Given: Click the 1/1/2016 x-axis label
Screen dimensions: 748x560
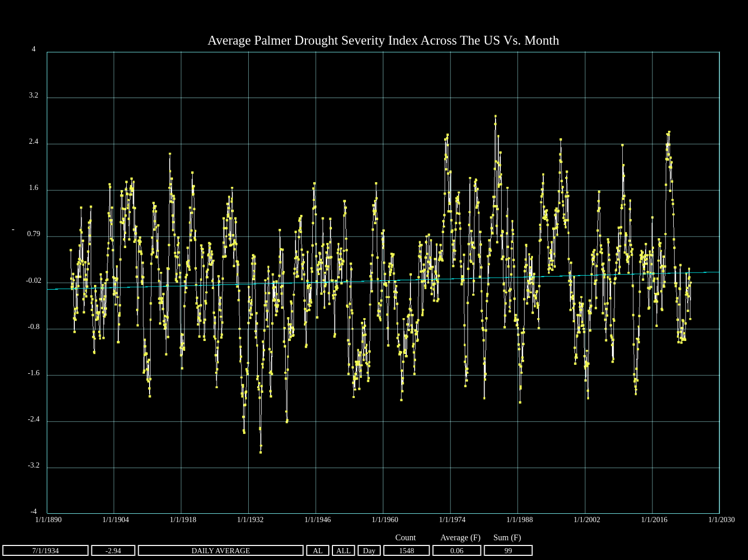Looking at the screenshot, I should tap(654, 520).
